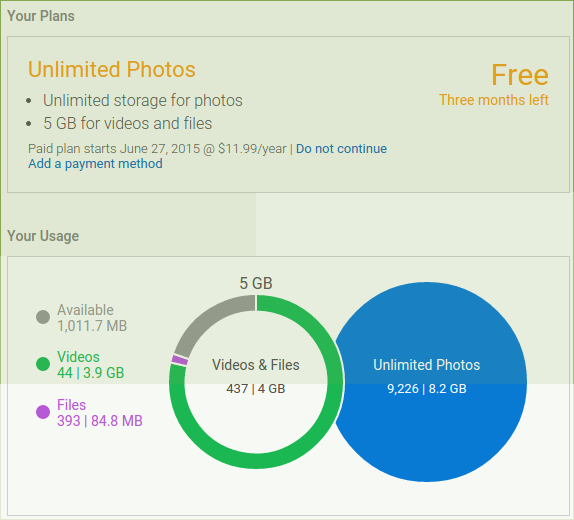Click the Free plan price label
The height and width of the screenshot is (520, 574).
coord(520,75)
